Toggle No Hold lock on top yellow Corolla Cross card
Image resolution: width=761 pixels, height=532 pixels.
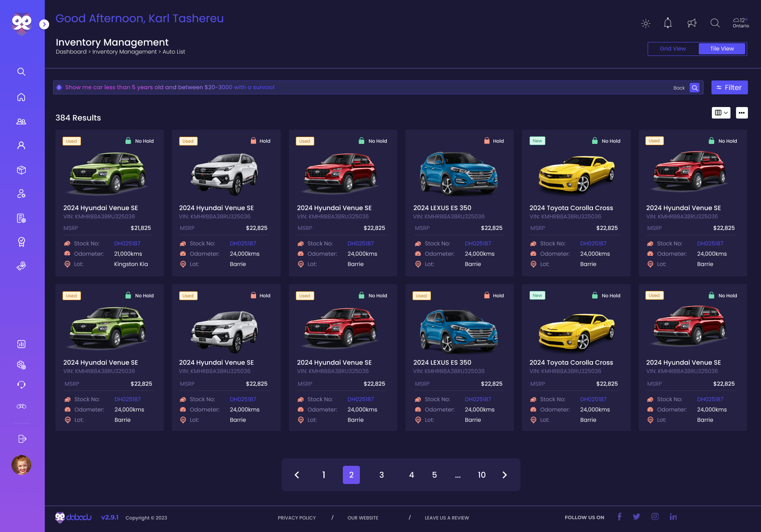point(595,141)
